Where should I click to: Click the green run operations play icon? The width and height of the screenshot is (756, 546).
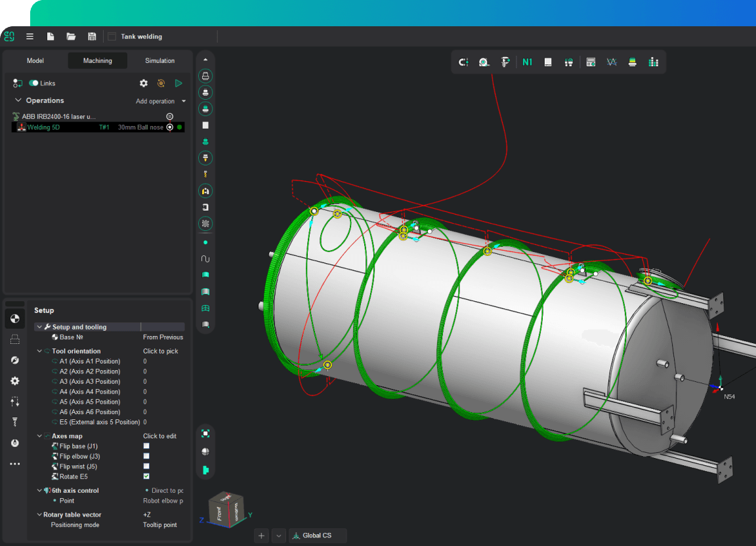coord(178,83)
